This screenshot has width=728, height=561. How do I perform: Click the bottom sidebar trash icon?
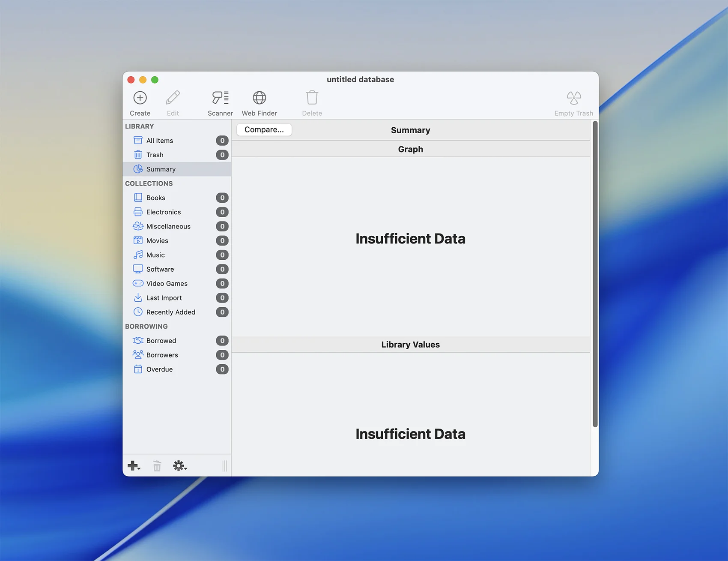pos(157,466)
